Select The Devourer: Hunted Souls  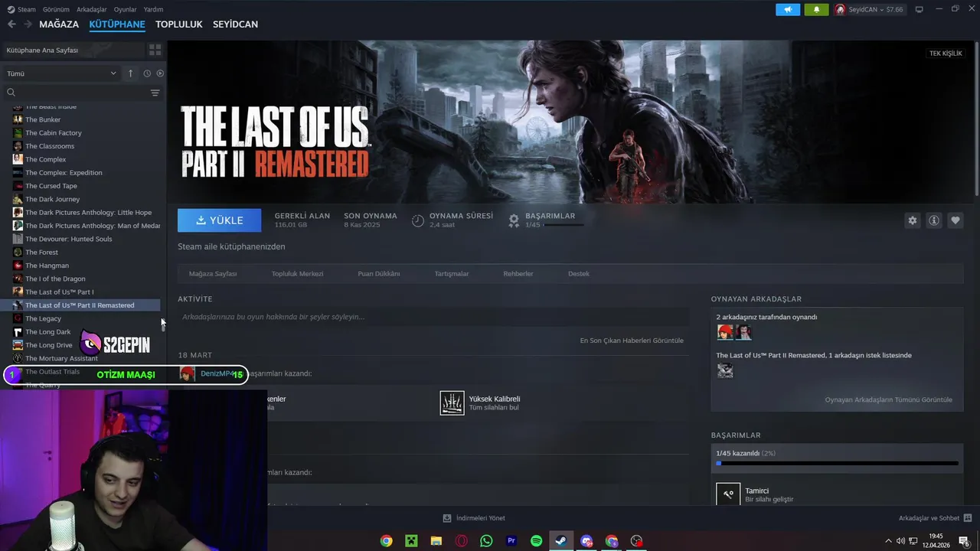[x=68, y=239]
